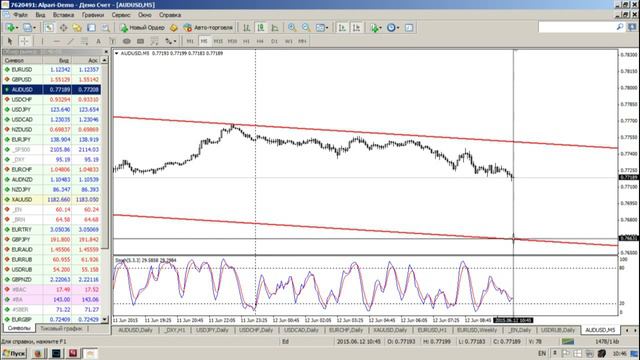Switch chart to candlesticks type
Screen dimensions: 640x360
coord(260,27)
